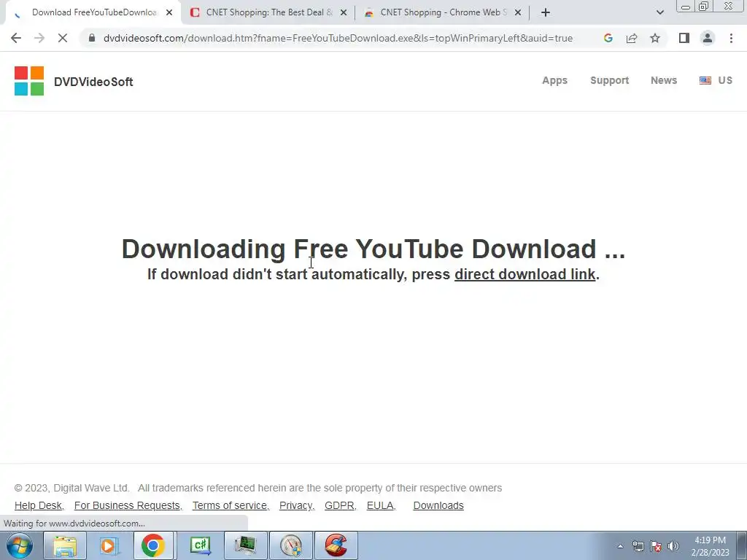The height and width of the screenshot is (560, 747).
Task: Open Windows Explorer from taskbar
Action: (65, 545)
